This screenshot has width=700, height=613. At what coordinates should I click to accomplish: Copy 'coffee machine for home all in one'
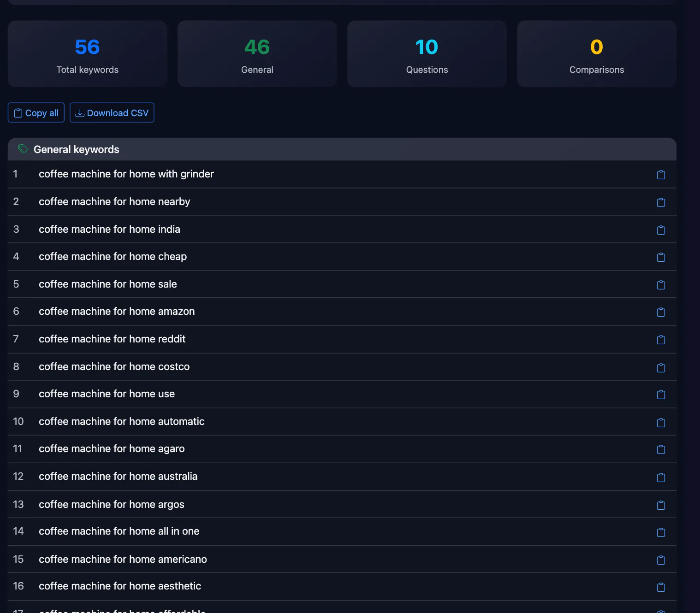click(661, 532)
